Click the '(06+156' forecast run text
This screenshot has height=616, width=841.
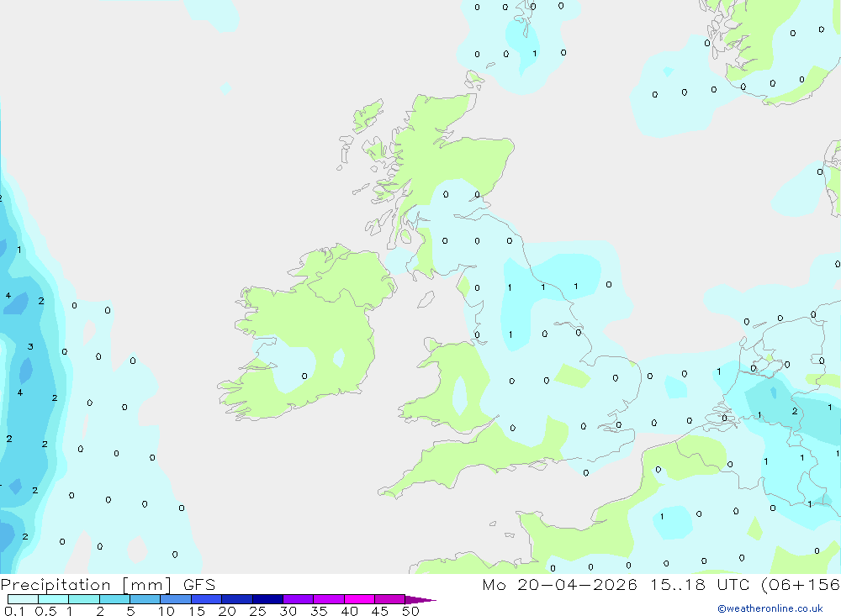pos(801,585)
